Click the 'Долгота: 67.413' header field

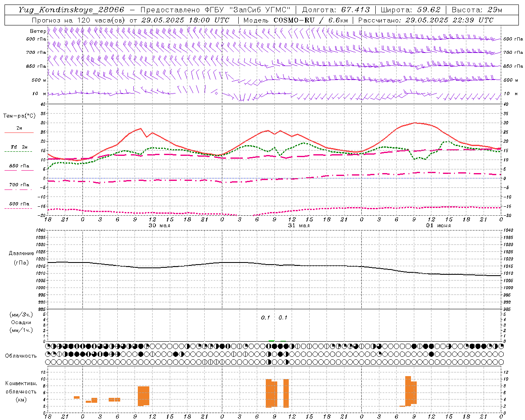point(335,10)
